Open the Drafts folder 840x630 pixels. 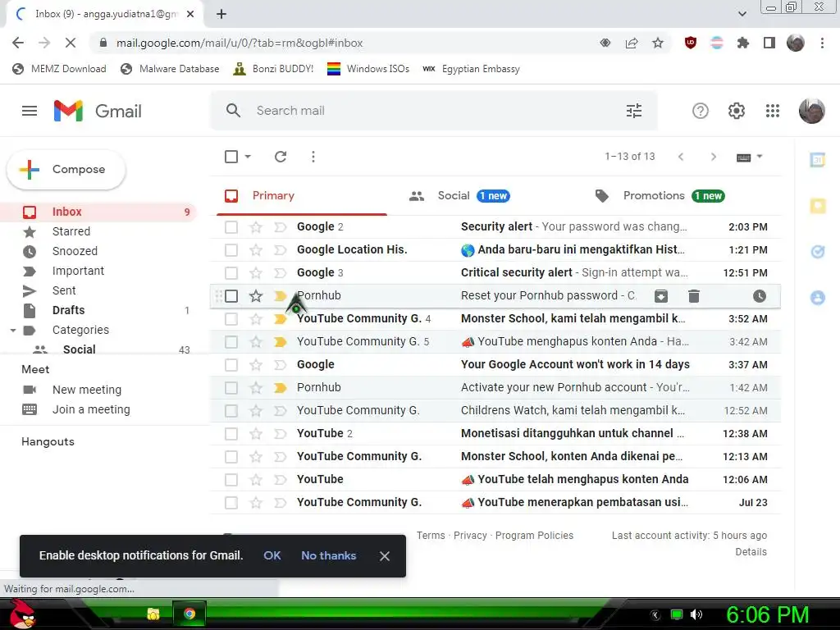coord(69,310)
